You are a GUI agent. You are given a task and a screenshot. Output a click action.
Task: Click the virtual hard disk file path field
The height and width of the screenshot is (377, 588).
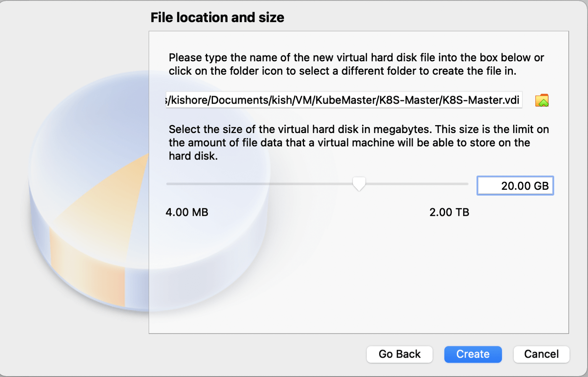pyautogui.click(x=344, y=100)
